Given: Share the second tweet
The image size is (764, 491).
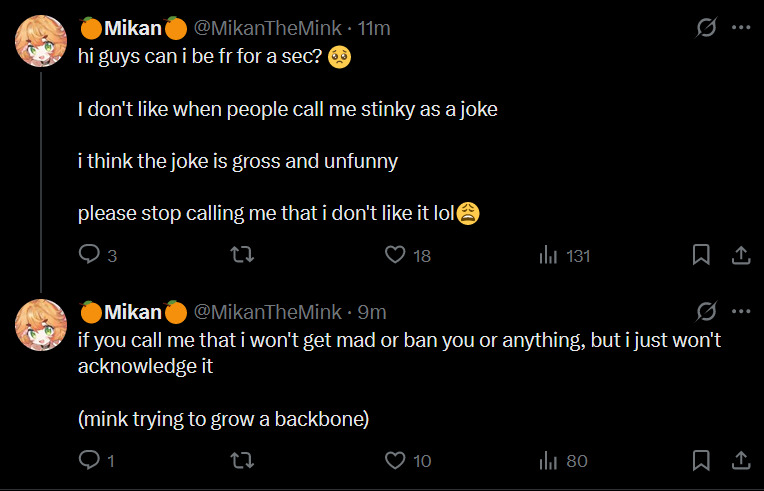Looking at the screenshot, I should (741, 460).
